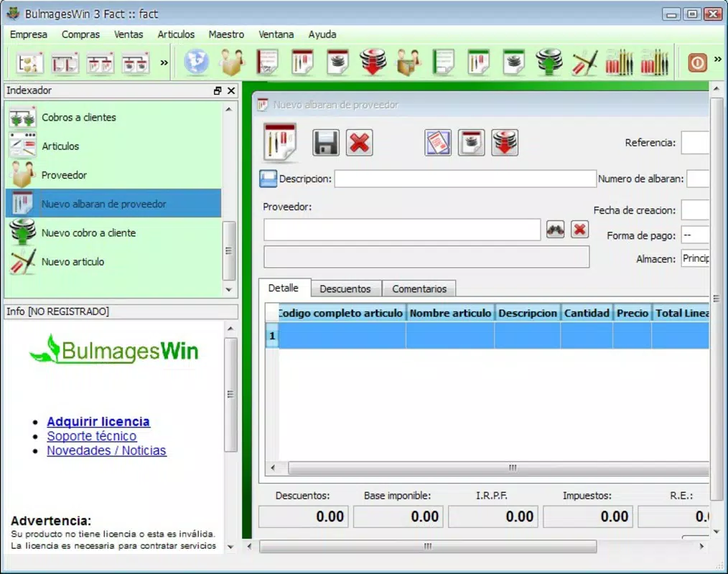Click the large albaran document icon in the form
Screen dimensions: 728x574
(x=280, y=142)
